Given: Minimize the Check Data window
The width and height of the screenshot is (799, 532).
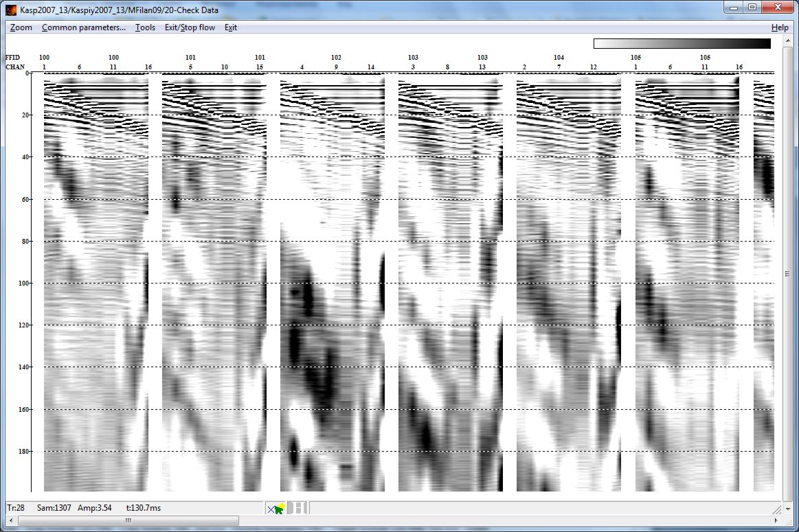Looking at the screenshot, I should click(x=734, y=8).
